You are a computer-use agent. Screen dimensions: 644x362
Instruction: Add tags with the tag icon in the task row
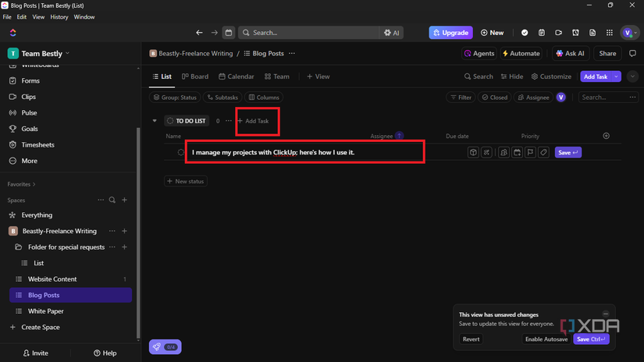point(543,152)
